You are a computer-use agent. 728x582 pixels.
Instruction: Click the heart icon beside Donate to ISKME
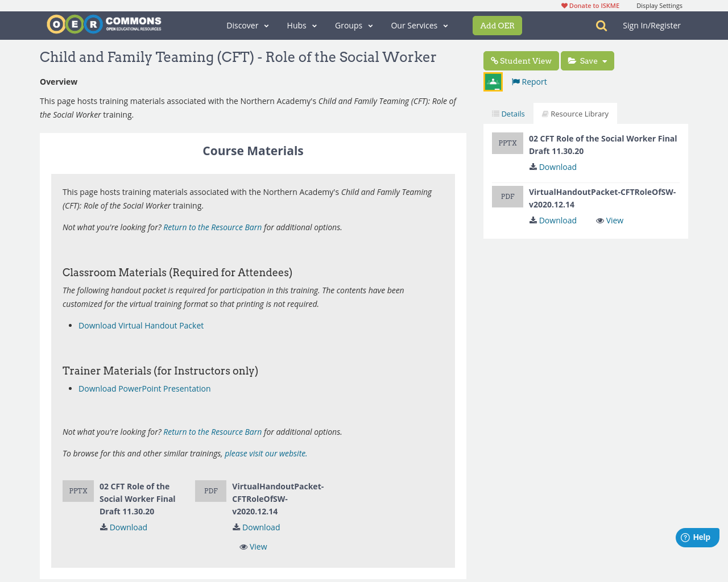[x=564, y=5]
